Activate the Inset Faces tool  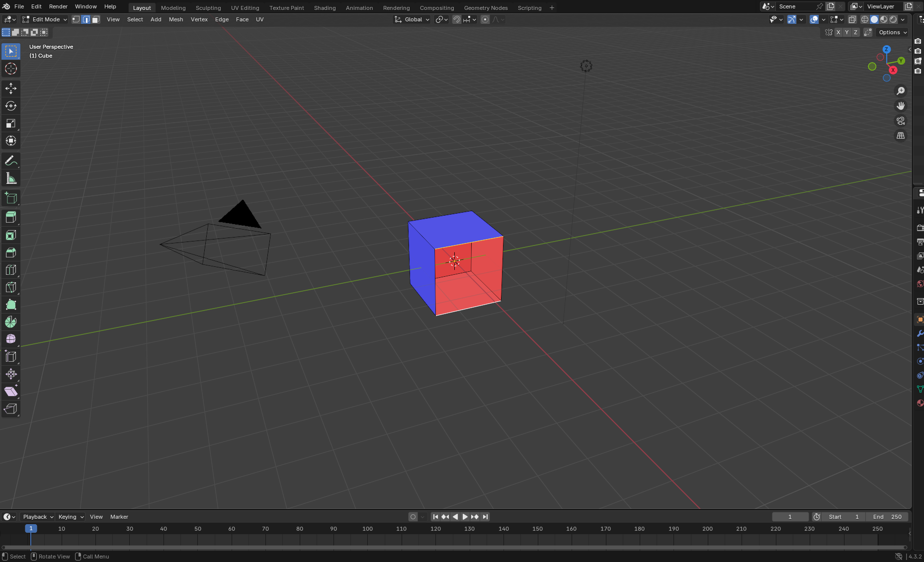tap(11, 235)
